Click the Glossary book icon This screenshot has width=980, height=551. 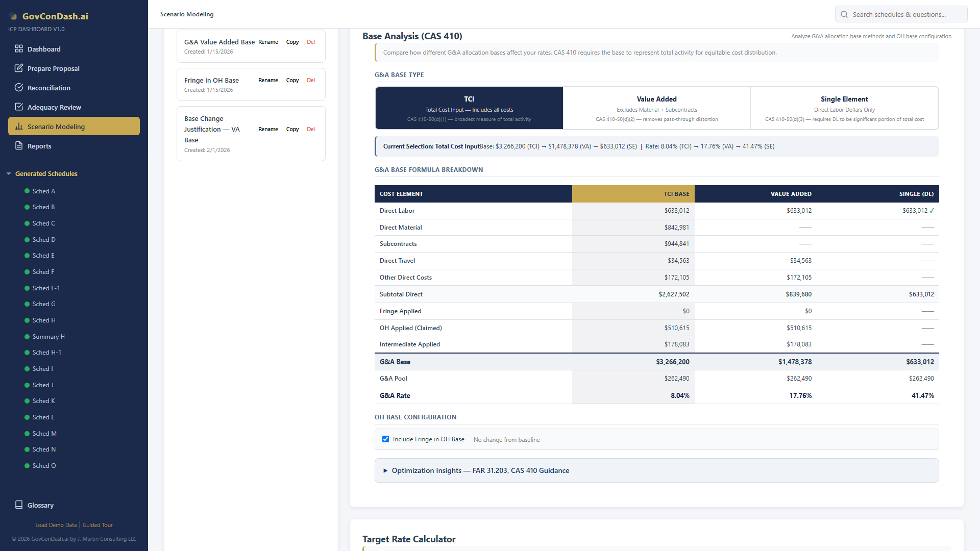point(19,505)
